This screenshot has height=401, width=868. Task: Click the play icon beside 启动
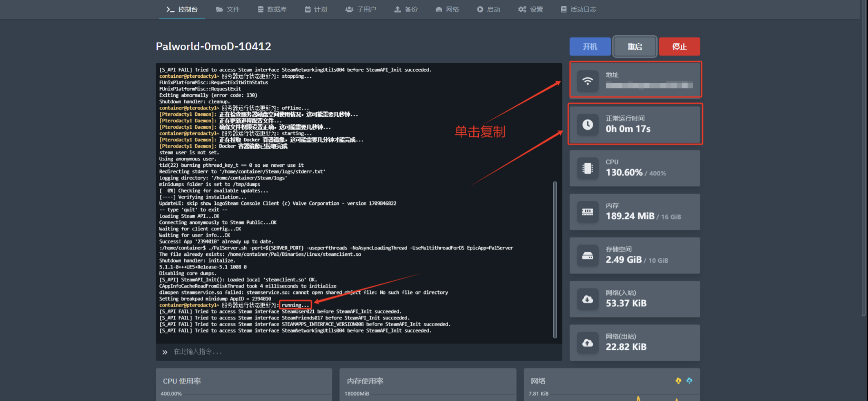pyautogui.click(x=480, y=9)
